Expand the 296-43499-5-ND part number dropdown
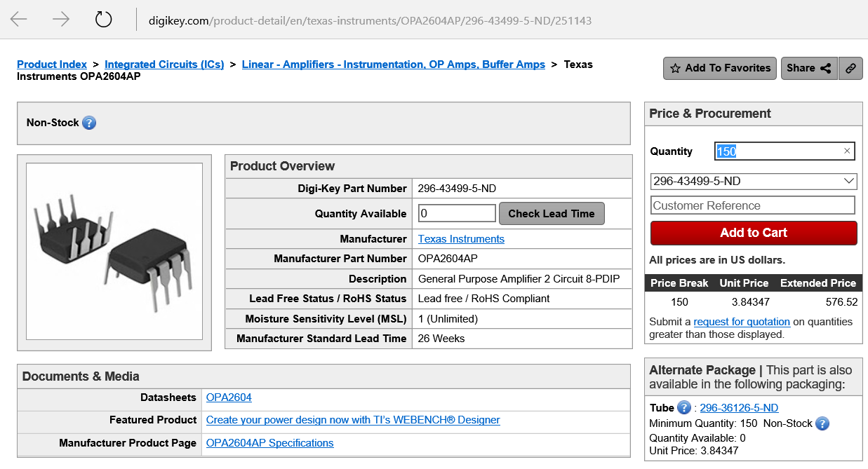 [754, 181]
